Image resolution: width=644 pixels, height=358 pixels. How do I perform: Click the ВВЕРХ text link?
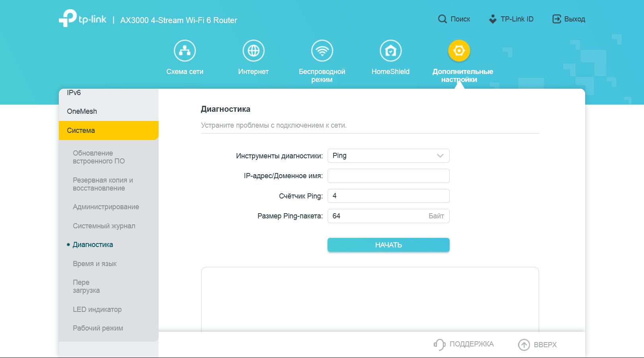(x=545, y=345)
